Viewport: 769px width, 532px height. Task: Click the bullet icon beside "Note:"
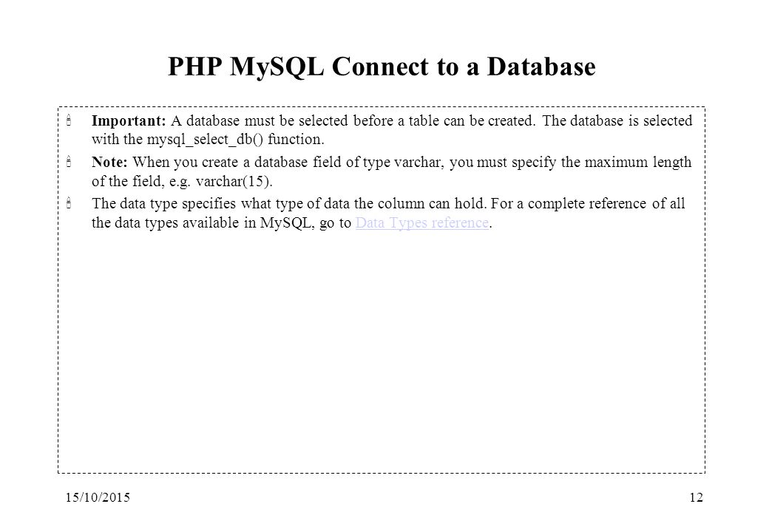coord(69,162)
